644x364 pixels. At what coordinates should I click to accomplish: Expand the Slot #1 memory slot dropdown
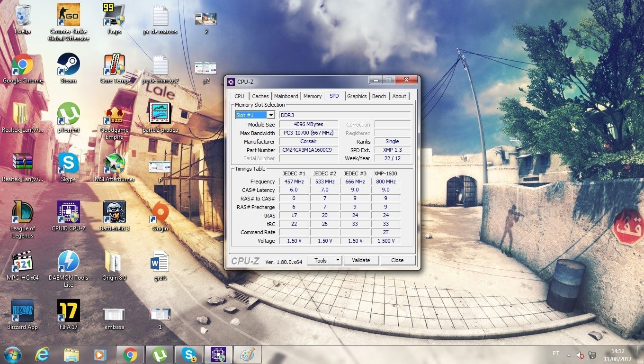[x=271, y=115]
